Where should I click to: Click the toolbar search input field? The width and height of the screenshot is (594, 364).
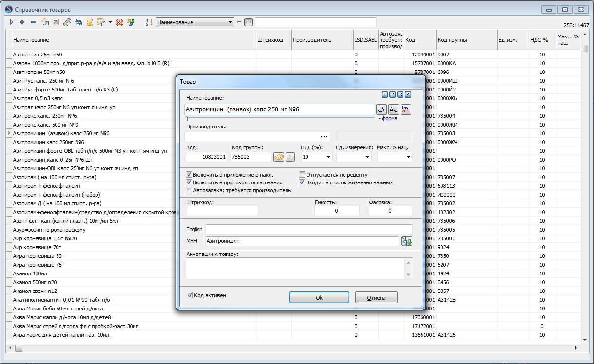point(316,22)
